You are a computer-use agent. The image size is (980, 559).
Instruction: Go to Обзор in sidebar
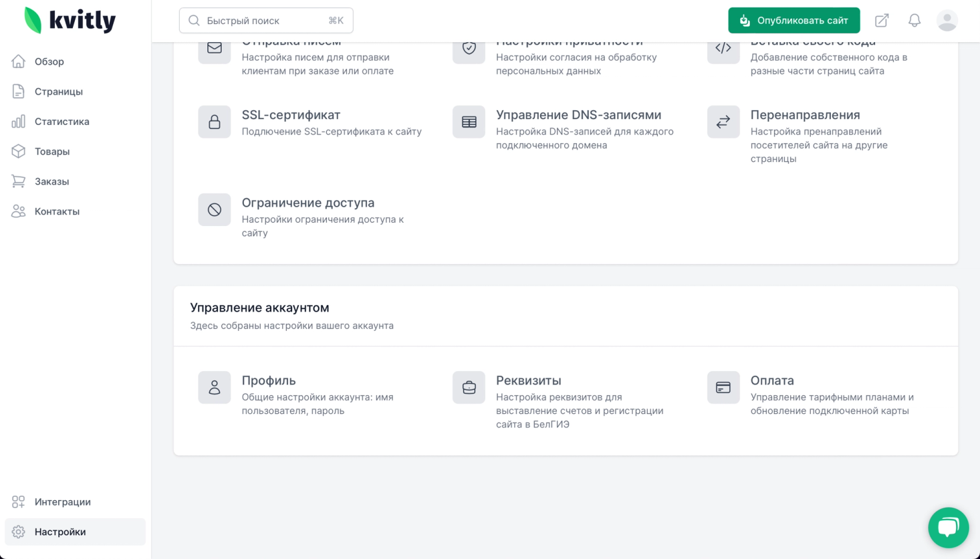49,62
